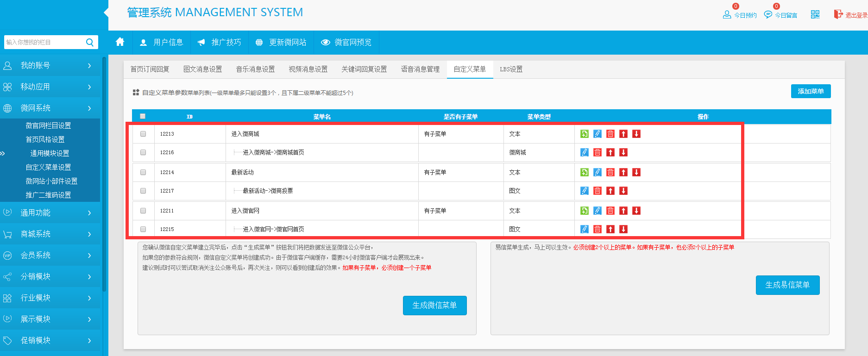
Task: Toggle the select-all checkbox in table header
Action: [x=143, y=116]
